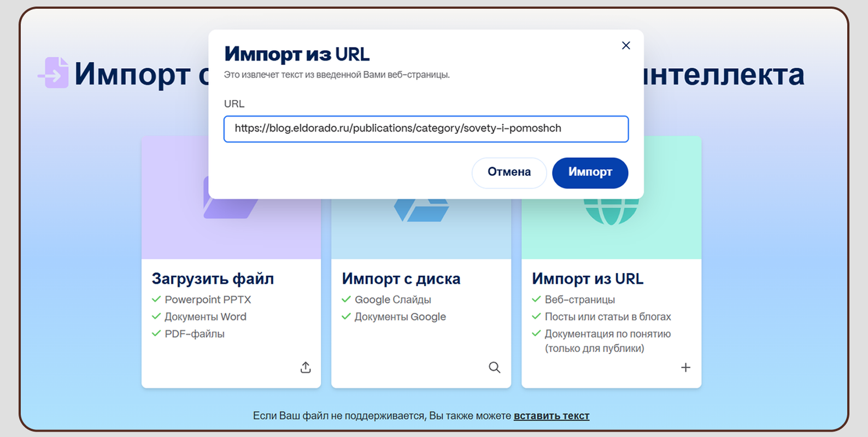The image size is (868, 437).
Task: Click the Документы Word list item
Action: [x=206, y=317]
